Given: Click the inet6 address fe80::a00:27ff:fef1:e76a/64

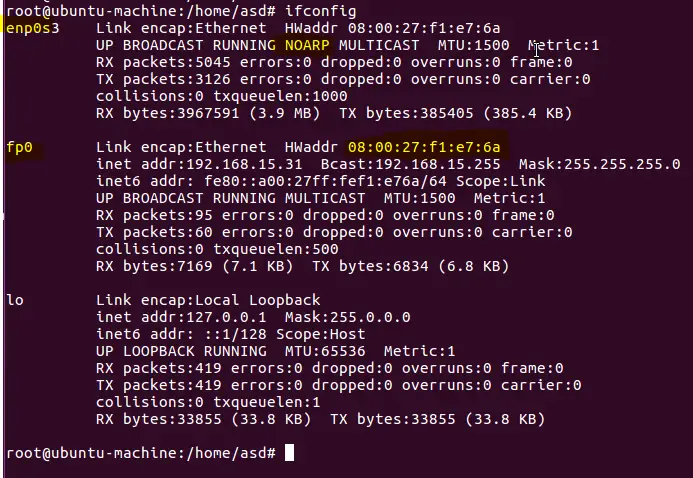Looking at the screenshot, I should pyautogui.click(x=325, y=181).
